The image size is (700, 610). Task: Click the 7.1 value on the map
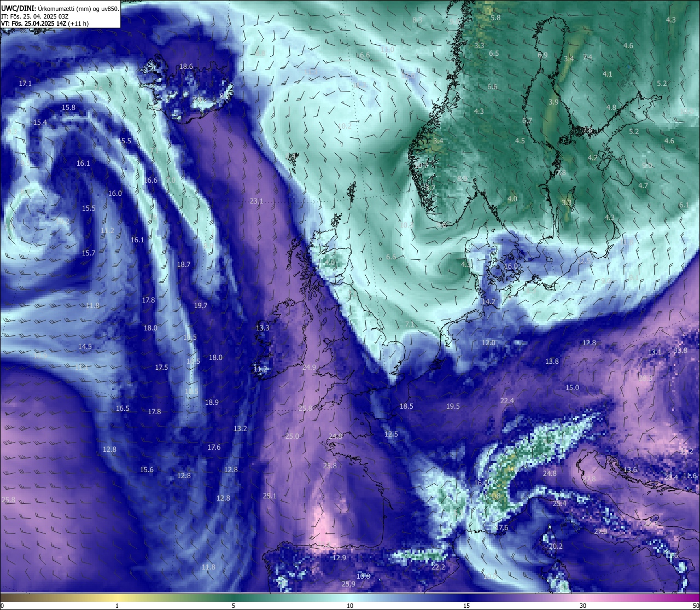(x=410, y=325)
